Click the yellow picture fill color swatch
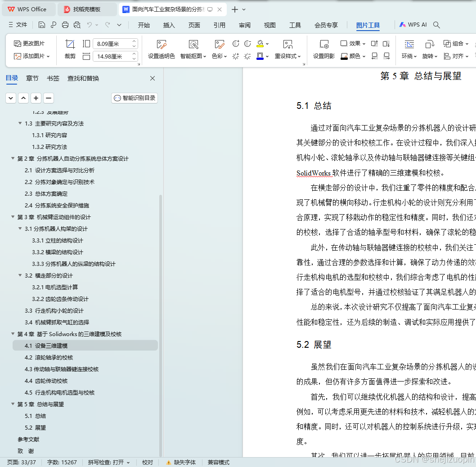The width and height of the screenshot is (476, 467). (260, 44)
